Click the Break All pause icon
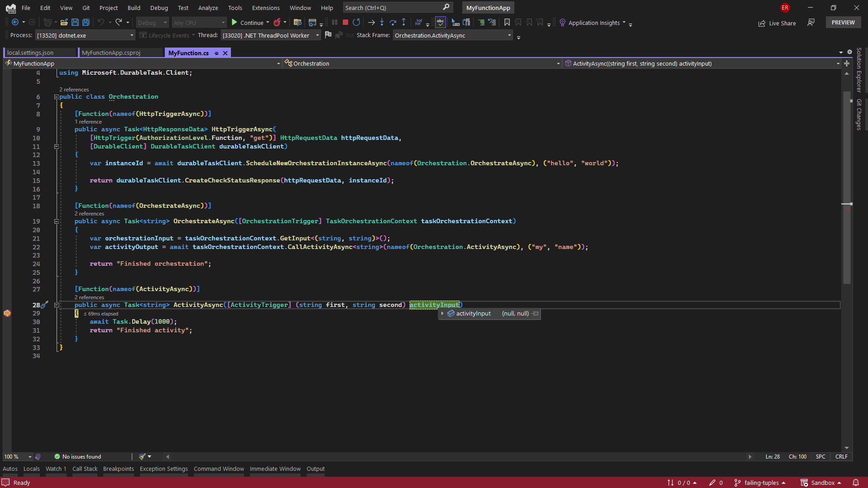This screenshot has width=868, height=488. (334, 22)
